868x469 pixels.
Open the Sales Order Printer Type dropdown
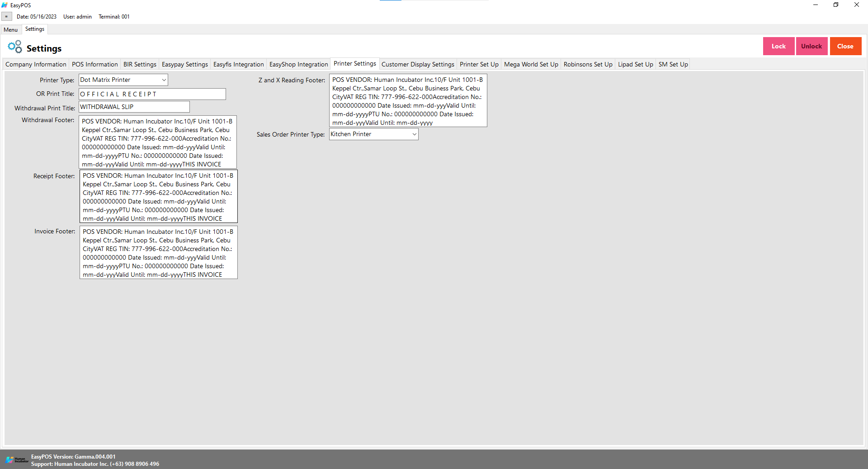[414, 134]
